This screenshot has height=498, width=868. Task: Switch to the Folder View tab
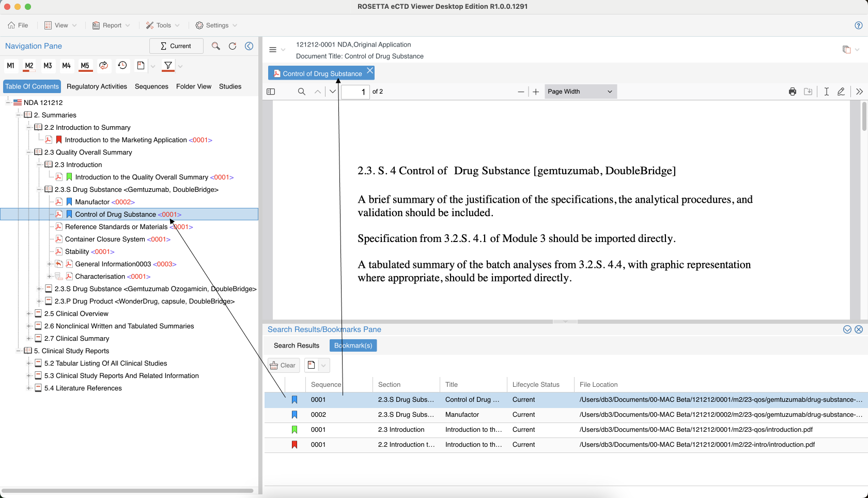193,86
